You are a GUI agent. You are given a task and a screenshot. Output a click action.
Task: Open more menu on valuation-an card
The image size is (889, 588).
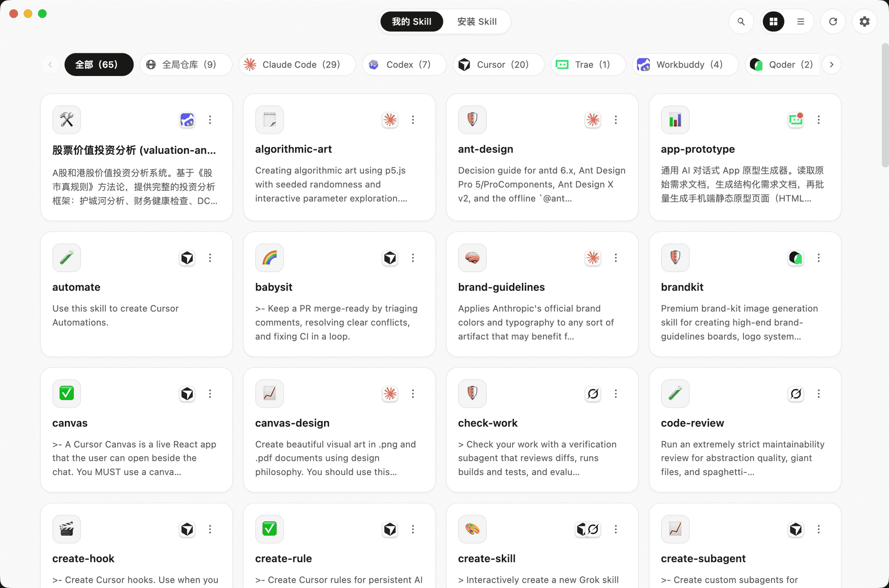click(210, 120)
